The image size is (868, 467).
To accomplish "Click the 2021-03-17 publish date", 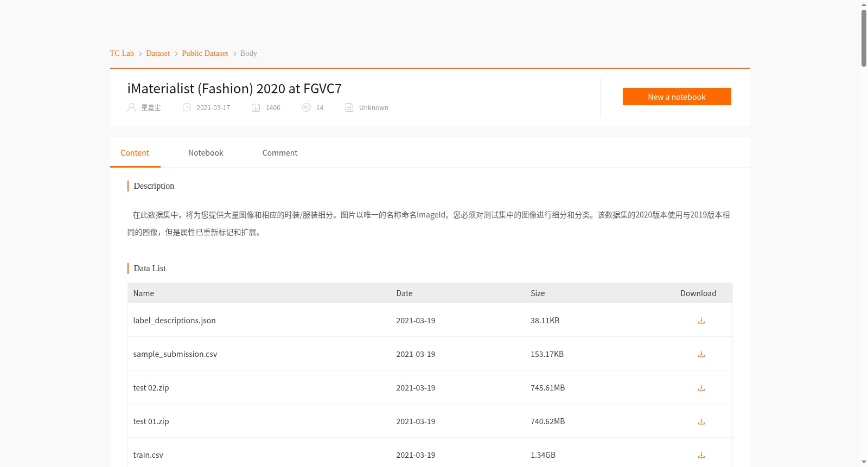I will click(213, 108).
